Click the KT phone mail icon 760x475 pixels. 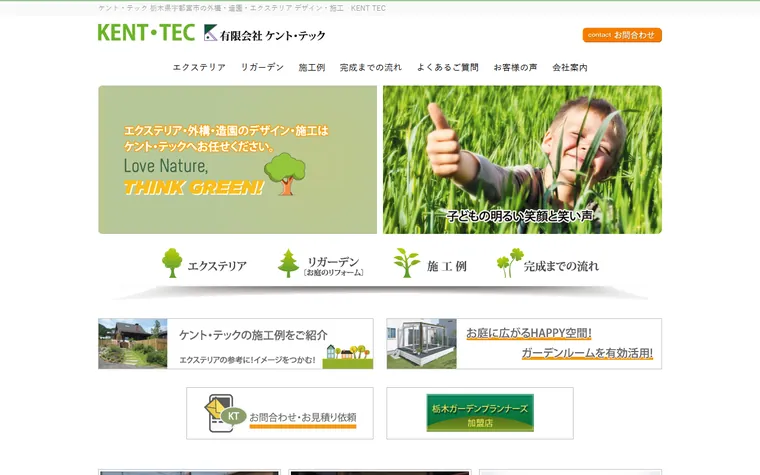click(225, 413)
